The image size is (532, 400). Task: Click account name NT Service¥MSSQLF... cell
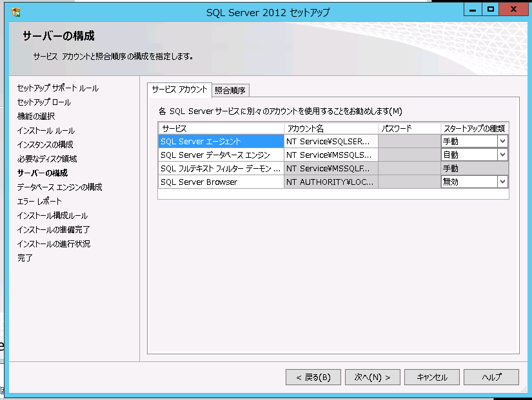coord(331,168)
